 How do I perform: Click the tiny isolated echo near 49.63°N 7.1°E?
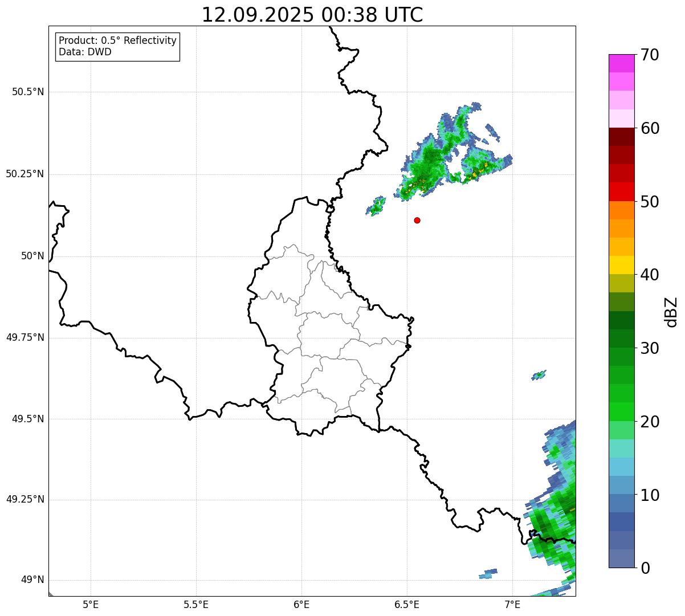click(539, 374)
